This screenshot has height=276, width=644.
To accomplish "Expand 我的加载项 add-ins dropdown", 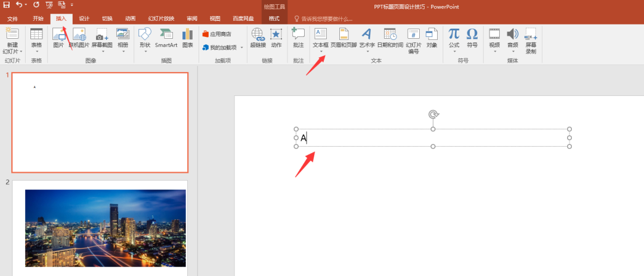I will click(x=241, y=47).
